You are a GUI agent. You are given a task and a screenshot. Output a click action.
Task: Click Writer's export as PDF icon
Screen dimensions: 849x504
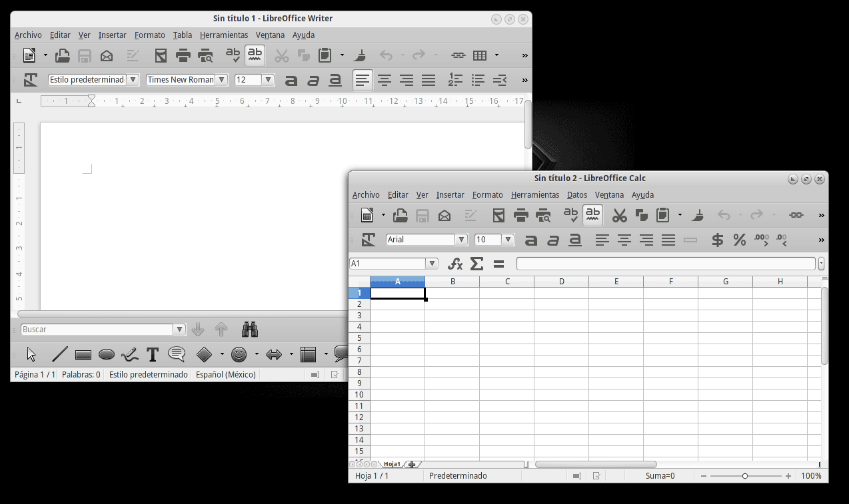(x=161, y=55)
